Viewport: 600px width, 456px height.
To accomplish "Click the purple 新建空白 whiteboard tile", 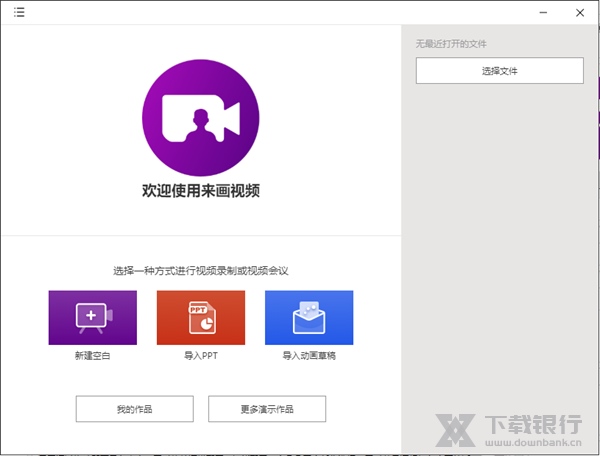I will click(x=92, y=317).
